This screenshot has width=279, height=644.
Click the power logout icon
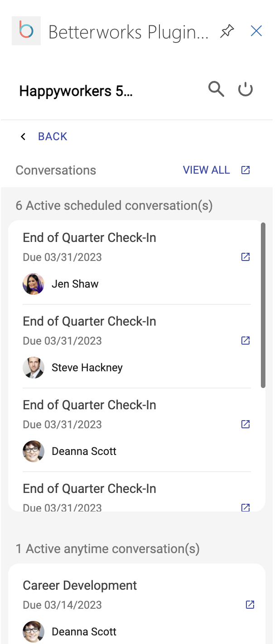pos(245,90)
